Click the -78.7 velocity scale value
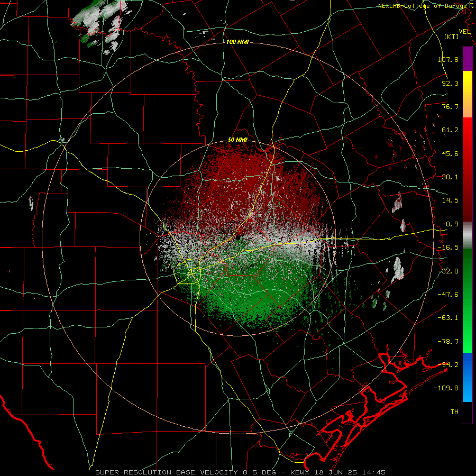The width and height of the screenshot is (476, 476). click(448, 342)
